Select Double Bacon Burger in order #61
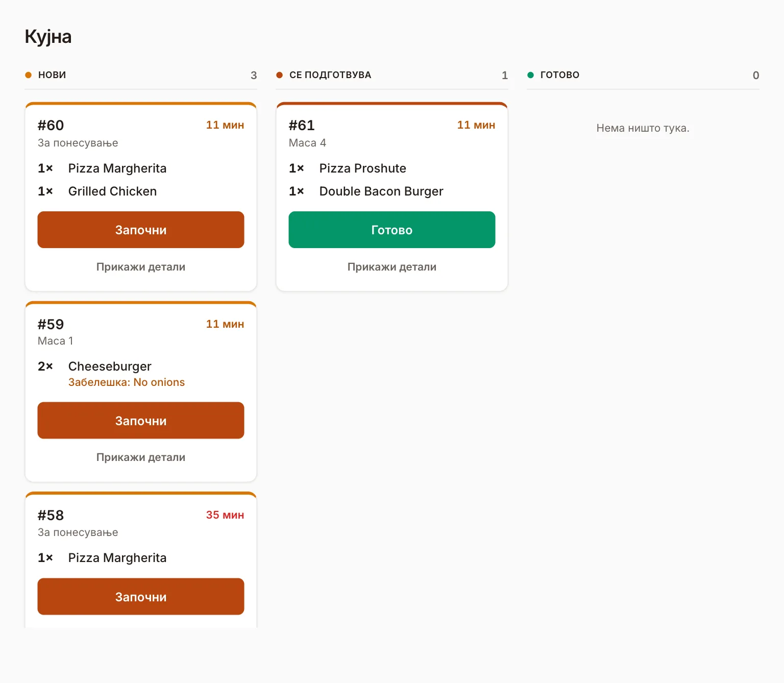 [x=381, y=191]
